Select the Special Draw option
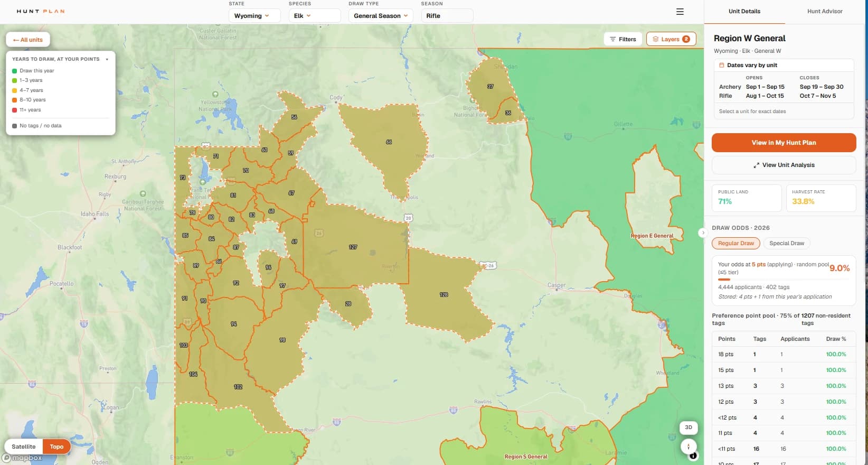868x465 pixels. pos(787,243)
